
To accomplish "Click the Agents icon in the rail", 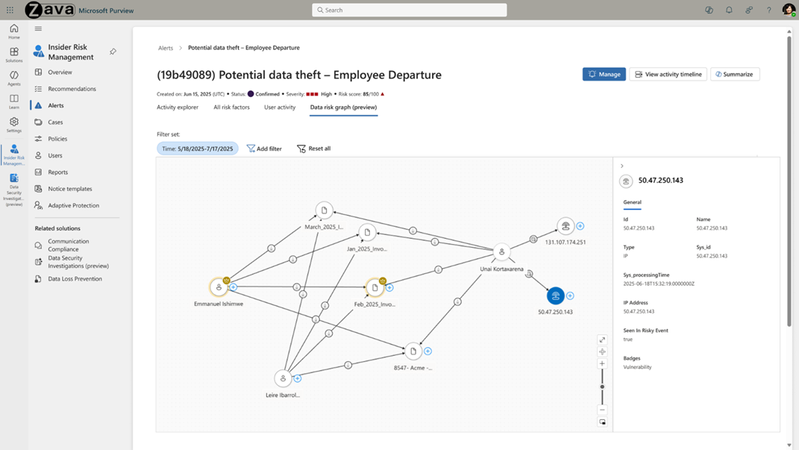I will 14,76.
